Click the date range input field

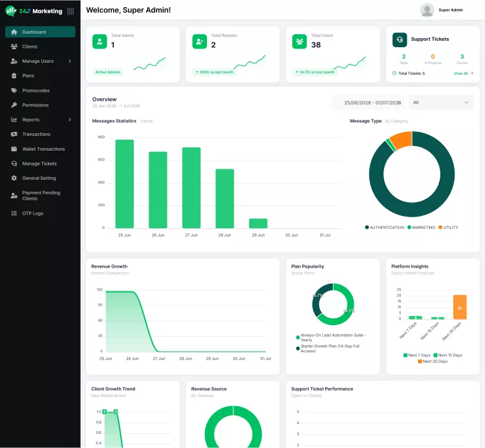368,103
